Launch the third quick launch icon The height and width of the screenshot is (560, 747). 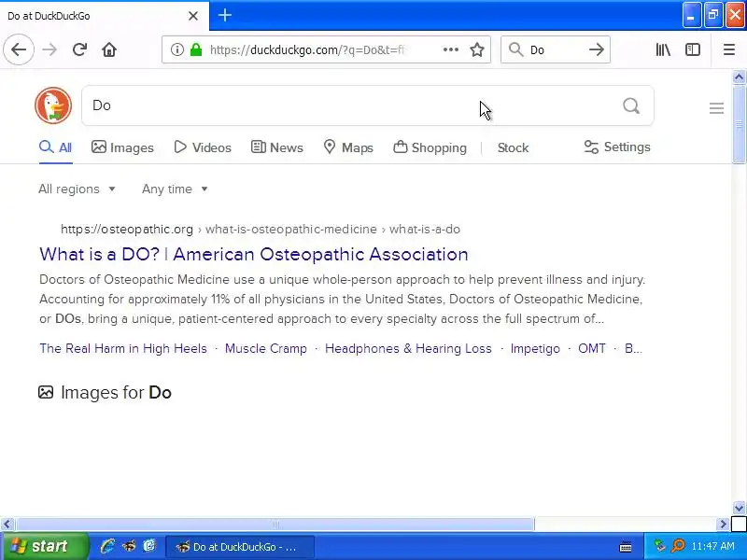tap(149, 546)
